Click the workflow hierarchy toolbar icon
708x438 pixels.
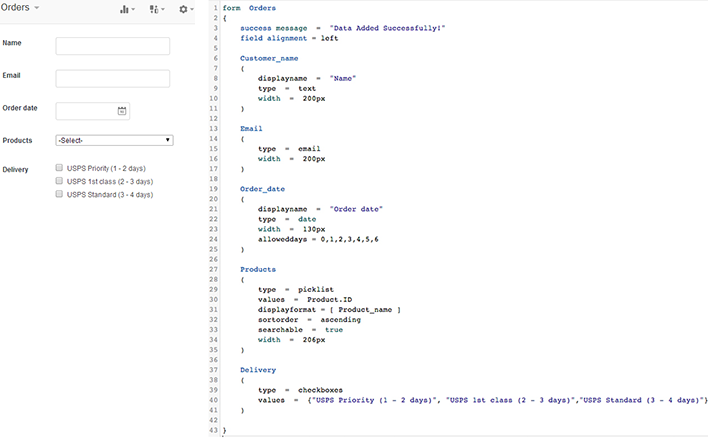pyautogui.click(x=155, y=9)
